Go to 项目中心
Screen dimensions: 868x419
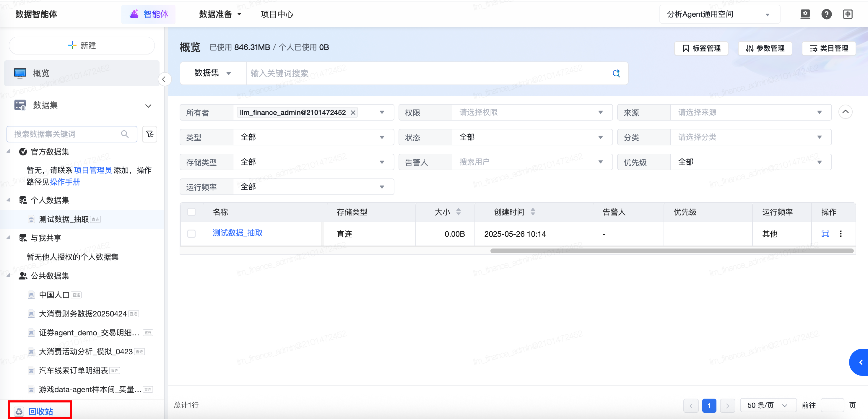coord(277,14)
